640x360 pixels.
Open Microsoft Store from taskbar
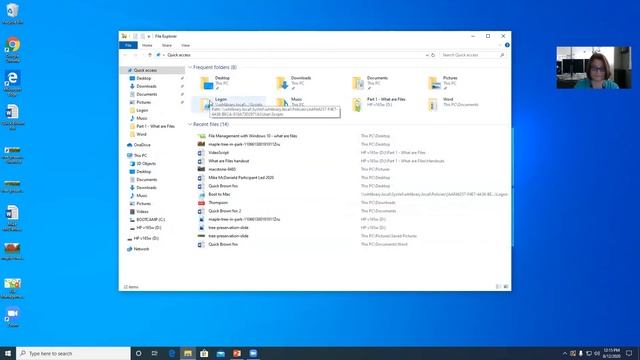[204, 353]
